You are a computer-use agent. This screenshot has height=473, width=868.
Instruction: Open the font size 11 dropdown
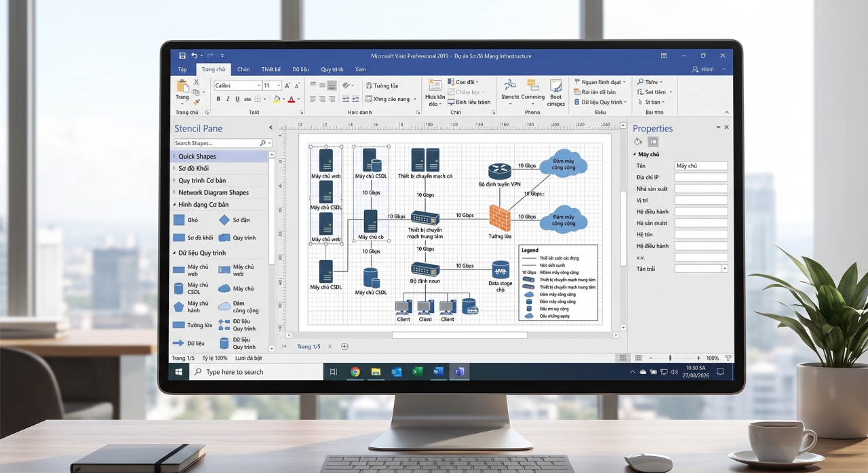(279, 86)
